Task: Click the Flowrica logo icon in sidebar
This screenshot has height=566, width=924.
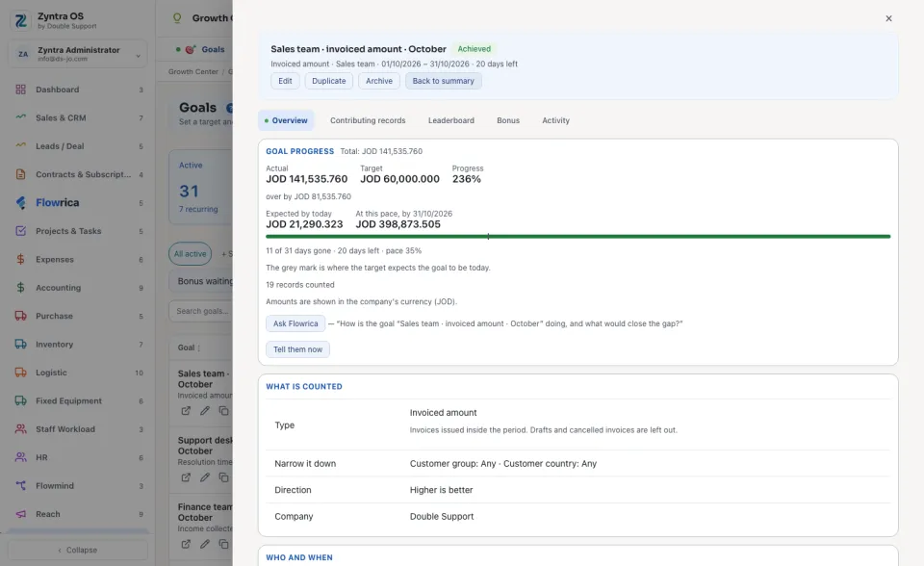Action: 20,203
